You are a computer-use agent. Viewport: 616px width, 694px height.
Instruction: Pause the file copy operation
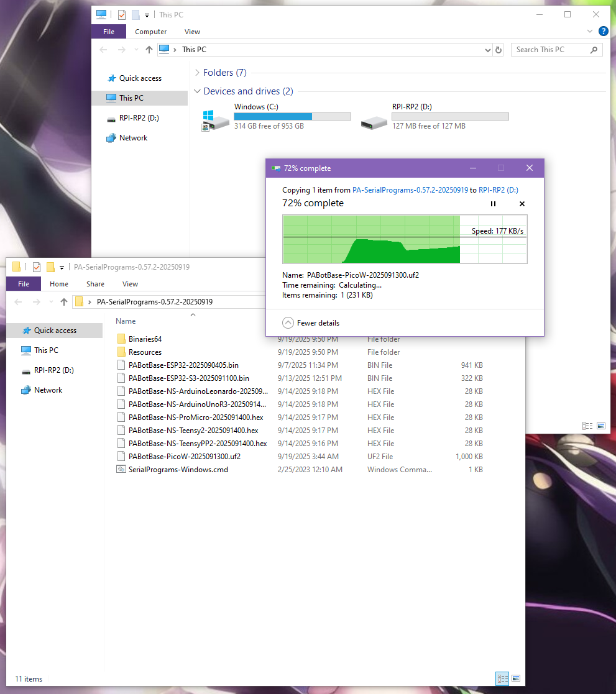coord(493,204)
